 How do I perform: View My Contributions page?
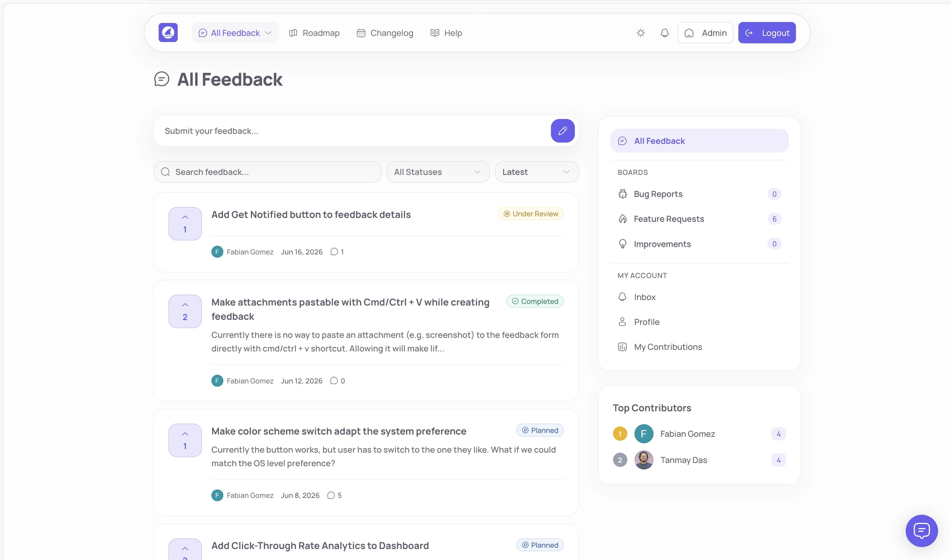(699, 347)
